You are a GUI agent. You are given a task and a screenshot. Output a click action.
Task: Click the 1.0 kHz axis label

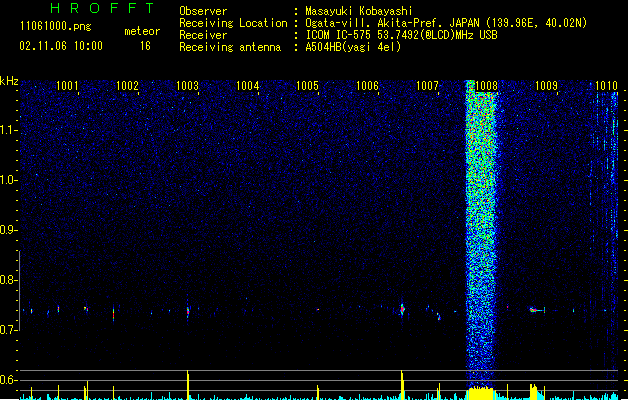coord(8,180)
